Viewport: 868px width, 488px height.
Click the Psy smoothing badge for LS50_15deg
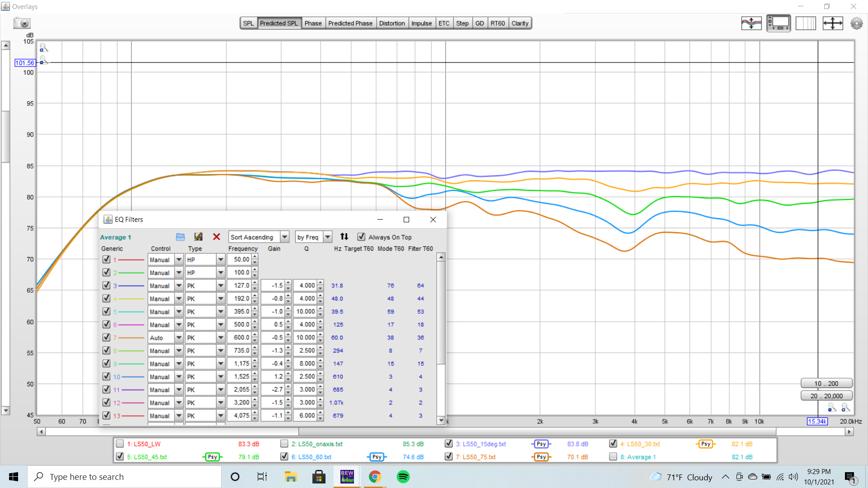[541, 444]
